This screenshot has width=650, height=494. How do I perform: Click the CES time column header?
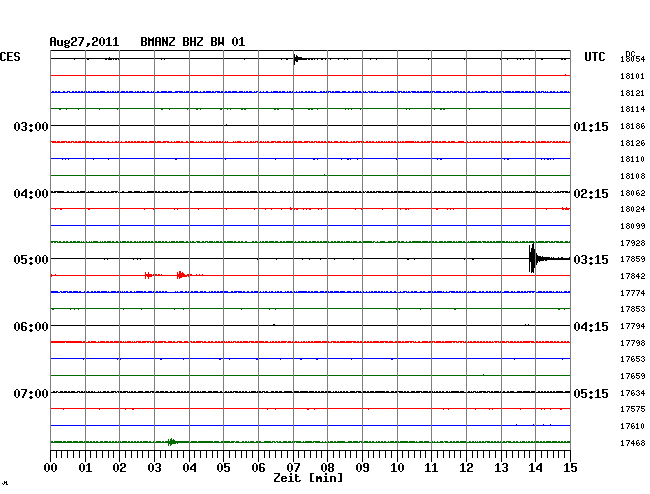click(x=10, y=57)
